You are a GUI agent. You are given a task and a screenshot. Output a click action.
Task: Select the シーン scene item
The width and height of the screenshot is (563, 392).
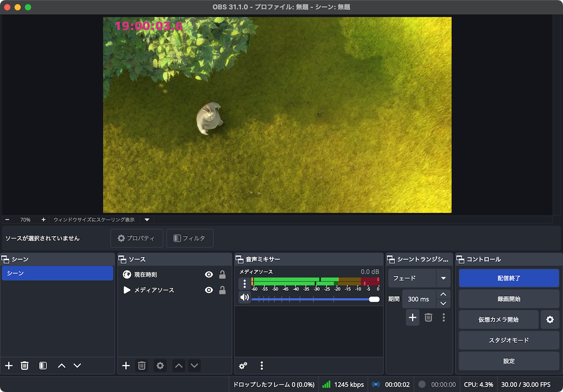point(58,273)
